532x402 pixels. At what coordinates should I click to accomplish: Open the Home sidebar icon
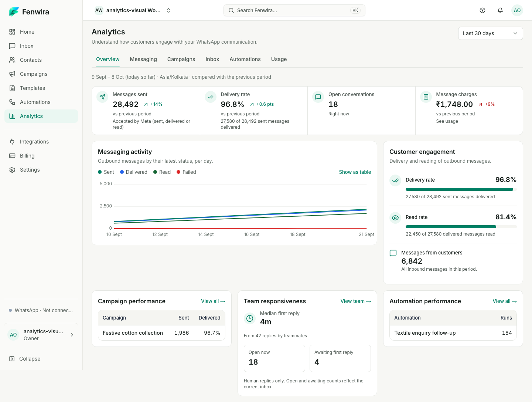[12, 32]
